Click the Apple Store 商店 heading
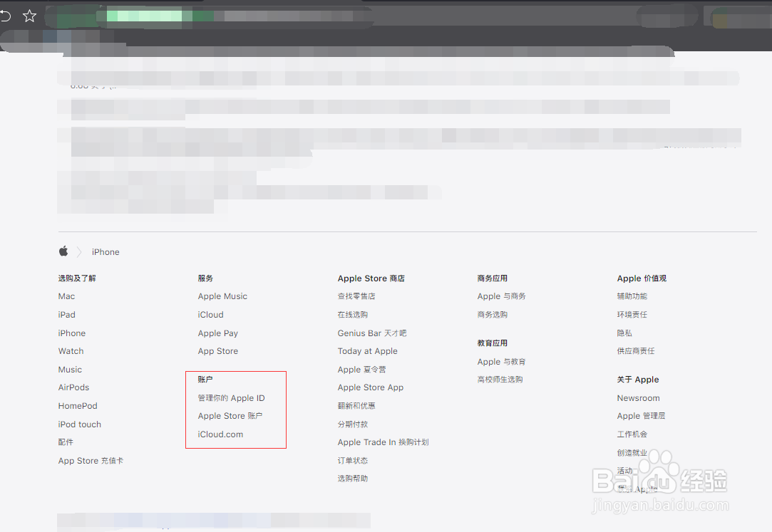The height and width of the screenshot is (532, 772). 371,278
